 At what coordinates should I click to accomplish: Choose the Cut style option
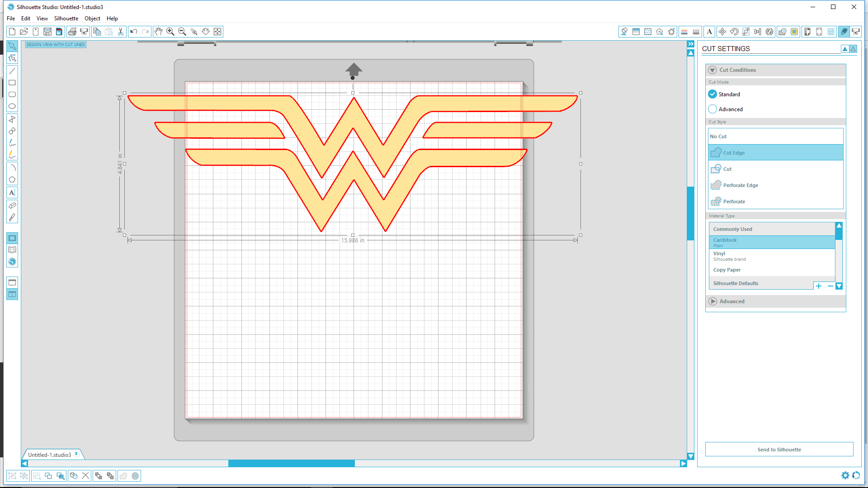point(775,169)
